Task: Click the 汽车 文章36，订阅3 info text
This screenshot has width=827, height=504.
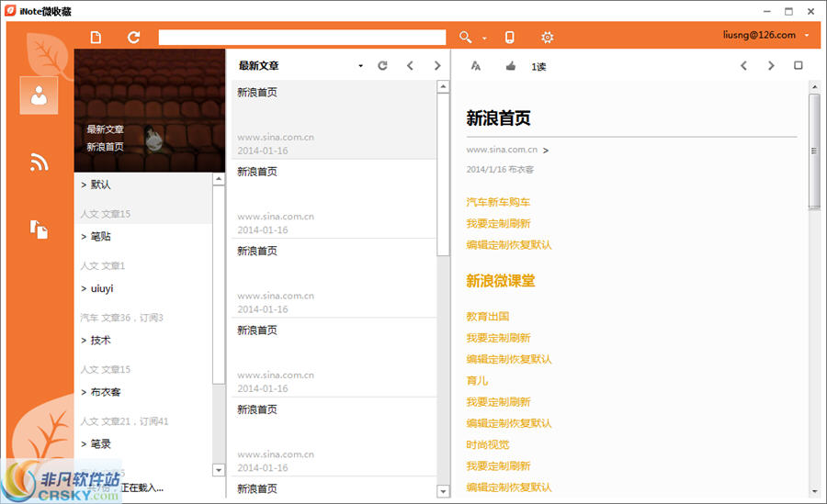Action: coord(122,318)
